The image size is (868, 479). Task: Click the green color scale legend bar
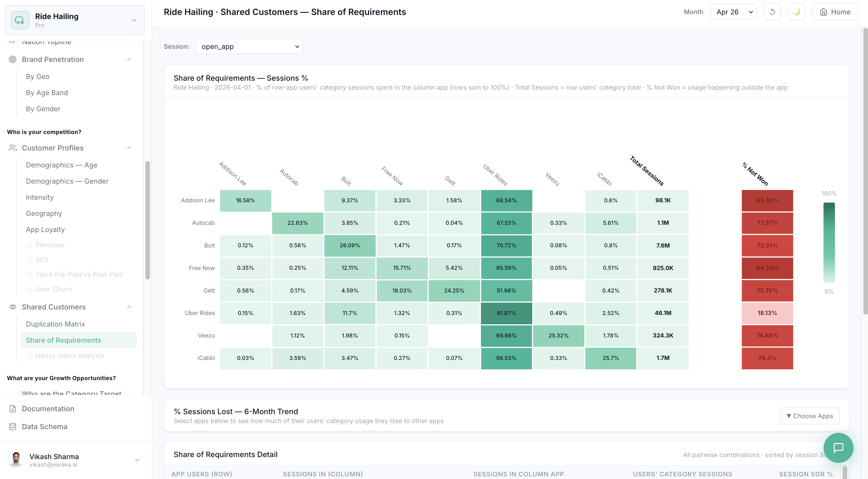(829, 243)
